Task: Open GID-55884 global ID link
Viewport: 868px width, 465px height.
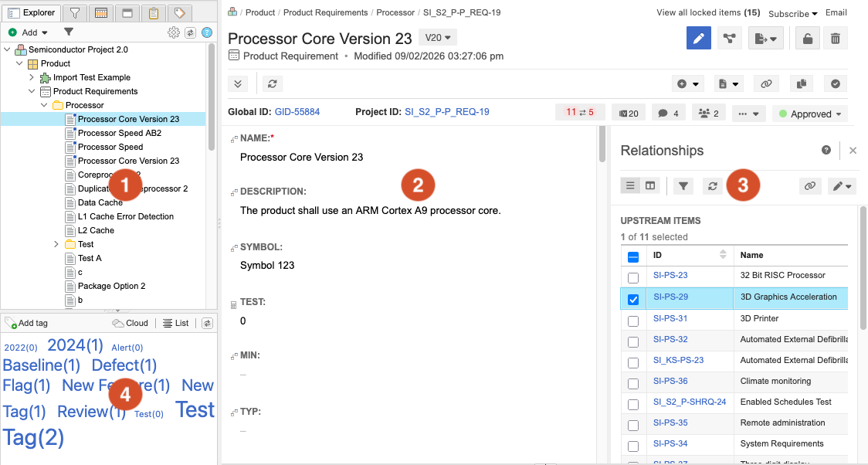Action: click(x=297, y=112)
